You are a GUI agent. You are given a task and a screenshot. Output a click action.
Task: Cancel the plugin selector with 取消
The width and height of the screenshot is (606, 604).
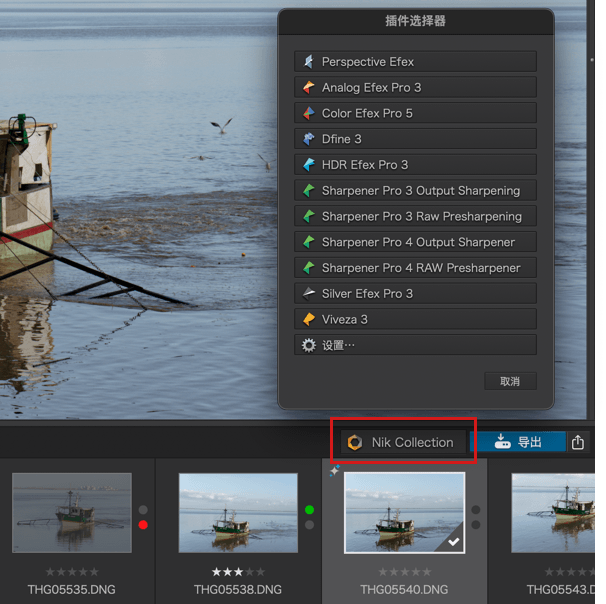click(510, 381)
